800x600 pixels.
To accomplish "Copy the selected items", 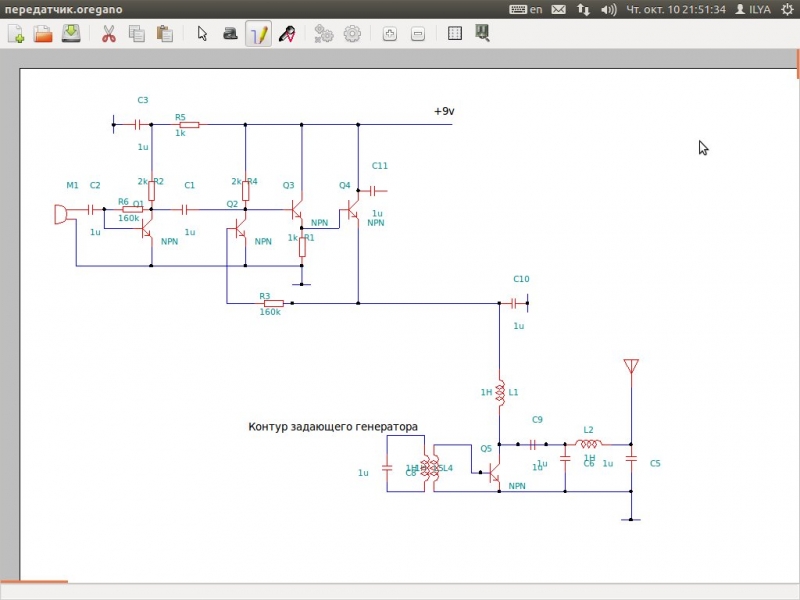I will [137, 34].
